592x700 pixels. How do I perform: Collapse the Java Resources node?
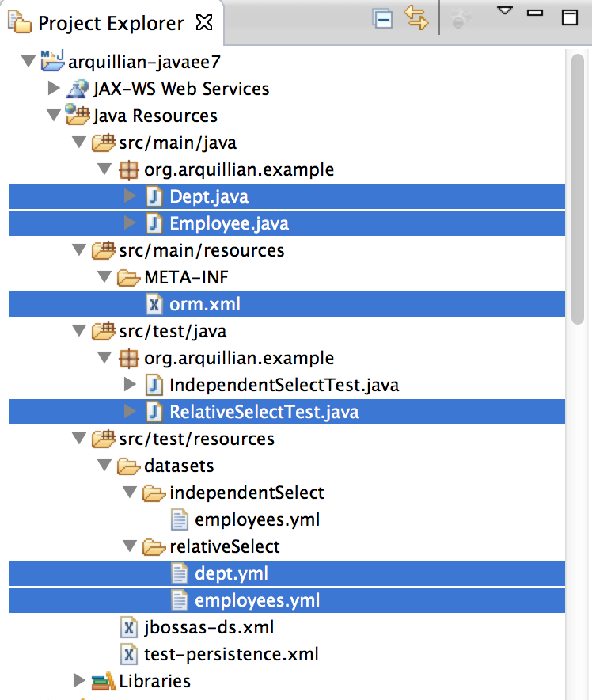point(54,115)
